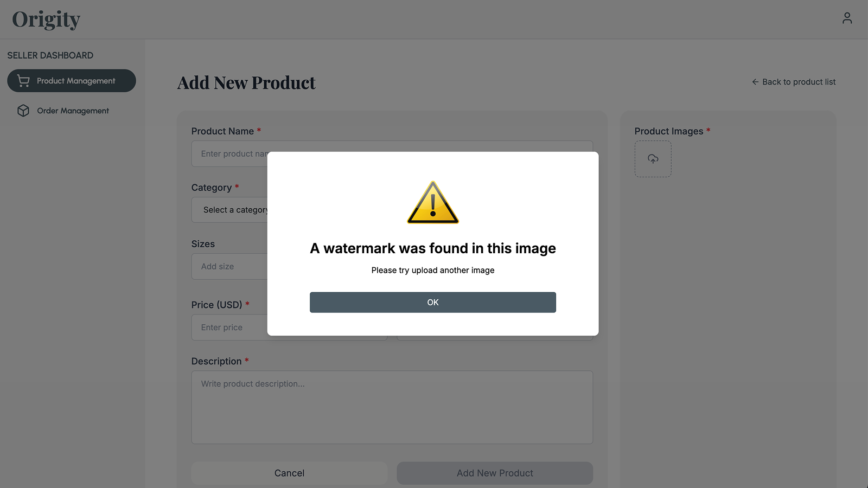Click the cloud upload icon

point(653,159)
